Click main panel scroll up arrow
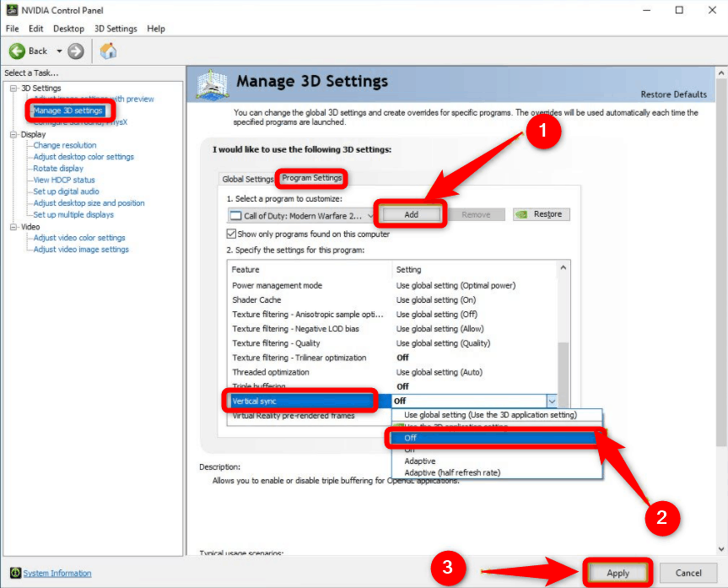728x588 pixels. tap(721, 73)
